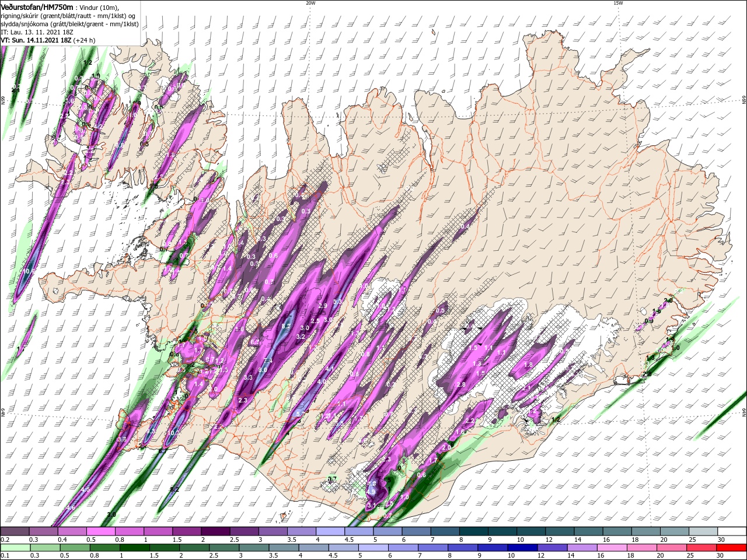The image size is (747, 560).
Task: Click the 30 label on upper legend row
Action: click(721, 540)
